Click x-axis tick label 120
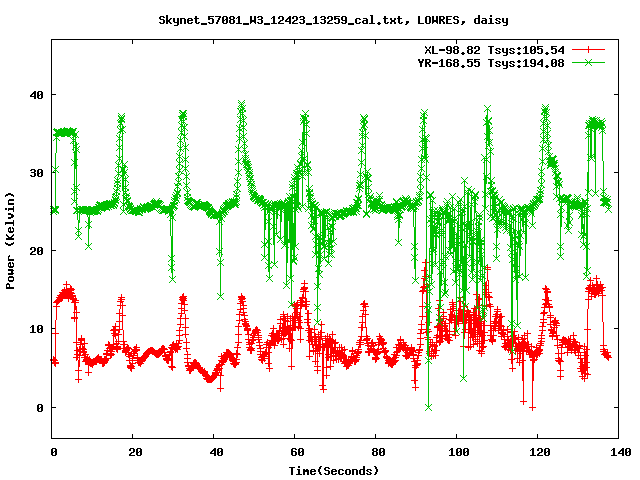 tap(540, 452)
